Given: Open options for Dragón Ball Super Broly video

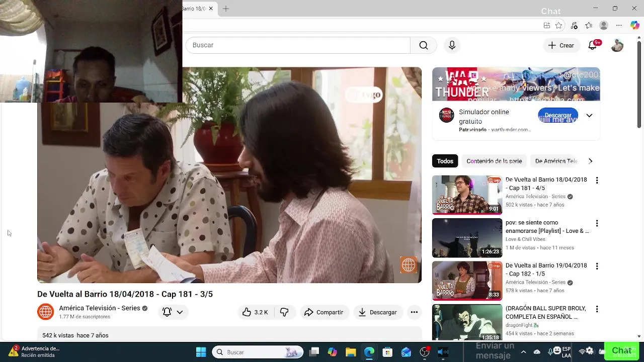Looking at the screenshot, I should click(x=597, y=309).
